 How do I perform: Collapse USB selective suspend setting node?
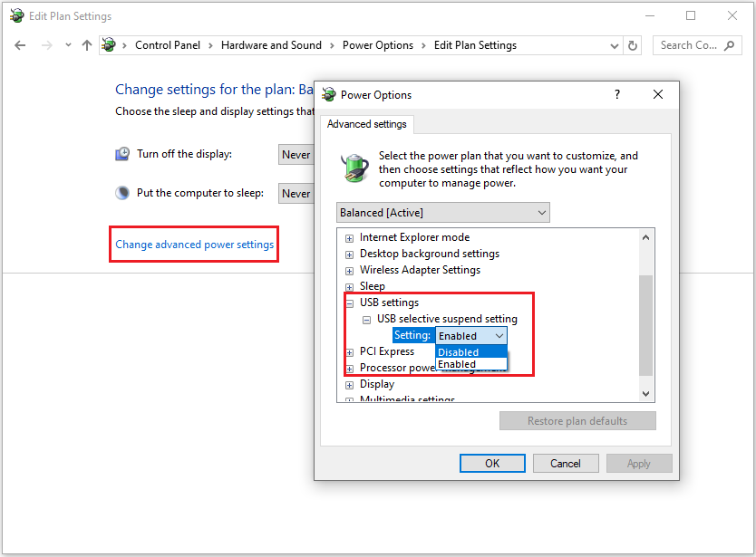pos(366,320)
